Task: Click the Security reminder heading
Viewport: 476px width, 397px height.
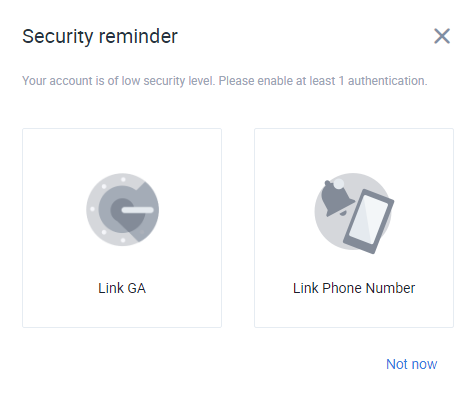Action: coord(100,36)
